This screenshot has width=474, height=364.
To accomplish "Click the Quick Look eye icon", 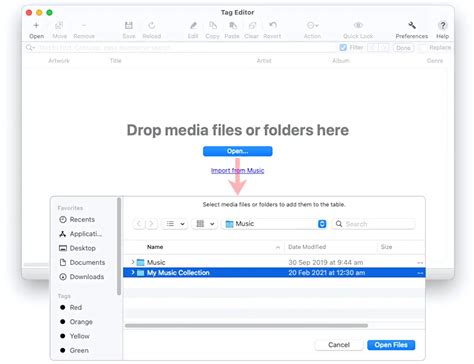I will (x=358, y=25).
